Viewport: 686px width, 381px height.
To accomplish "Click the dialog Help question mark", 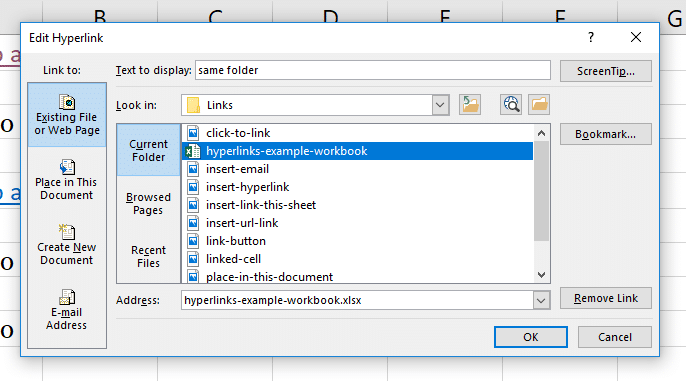I will pos(591,37).
